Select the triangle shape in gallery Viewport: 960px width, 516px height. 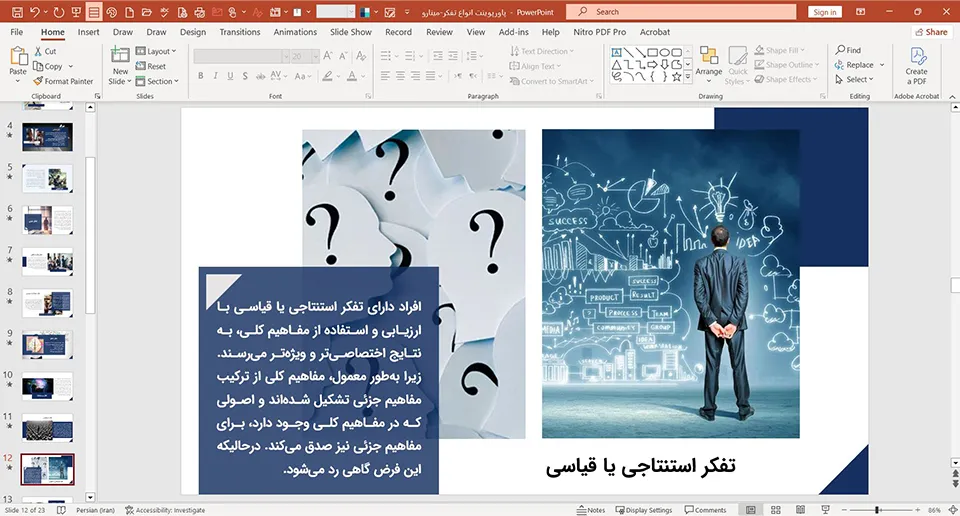click(x=617, y=64)
